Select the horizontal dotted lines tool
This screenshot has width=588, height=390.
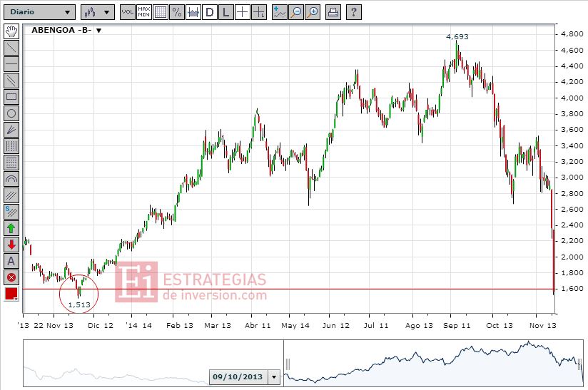[x=11, y=163]
